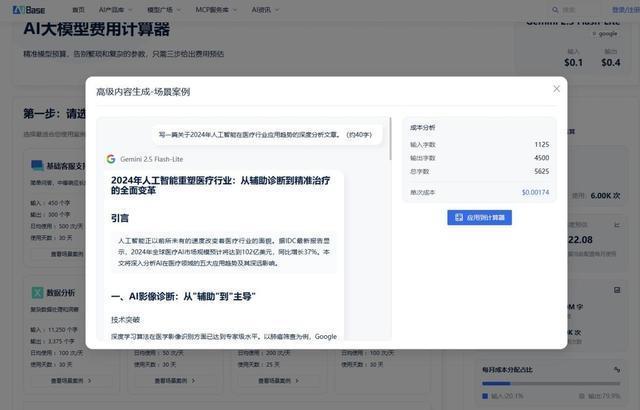
Task: Open 查看场景案例 in 基础客服支持 card
Action: pos(67,254)
